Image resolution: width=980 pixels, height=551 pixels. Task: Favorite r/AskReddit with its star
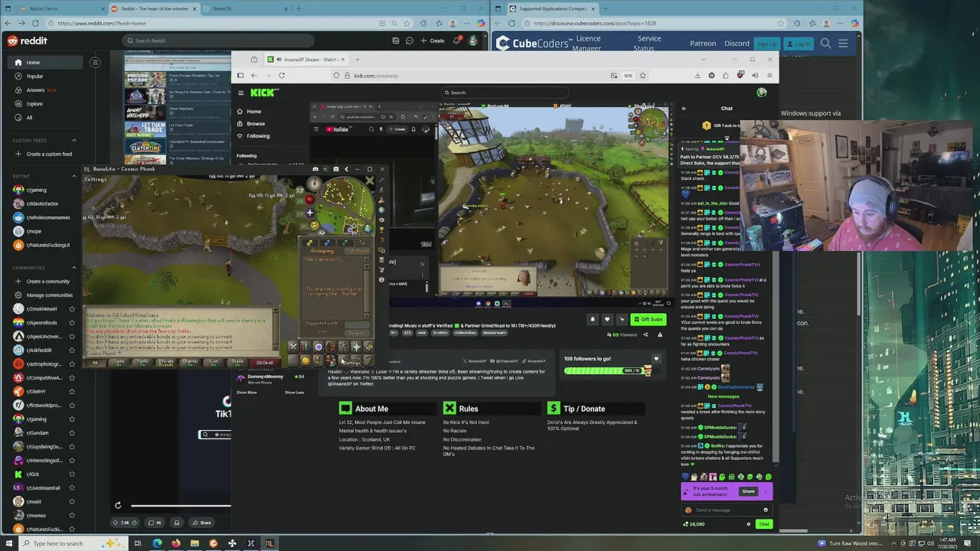72,350
